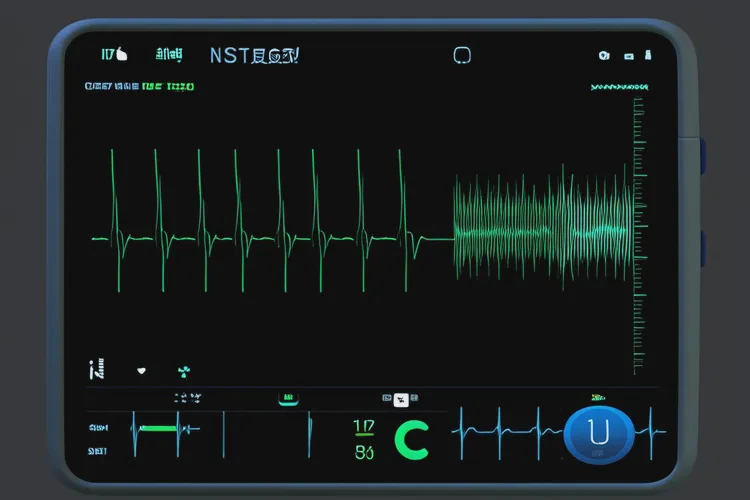750x500 pixels.
Task: Tap the rounded square icon at top center
Action: (462, 56)
